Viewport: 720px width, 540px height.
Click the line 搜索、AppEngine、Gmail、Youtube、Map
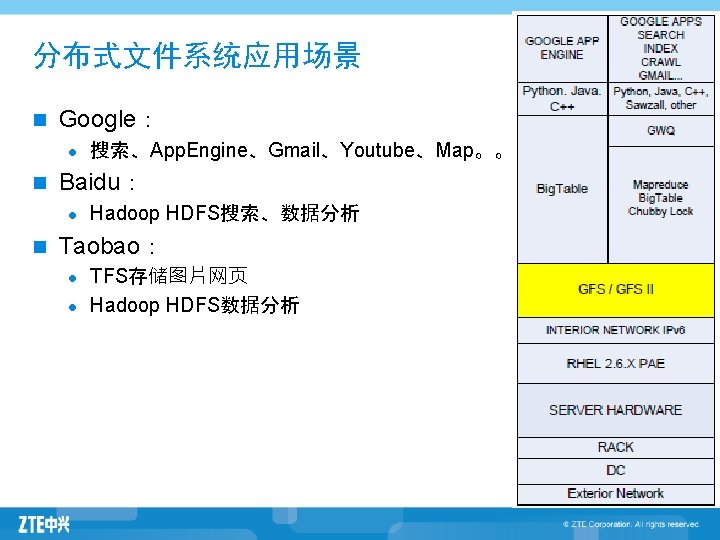(x=296, y=150)
